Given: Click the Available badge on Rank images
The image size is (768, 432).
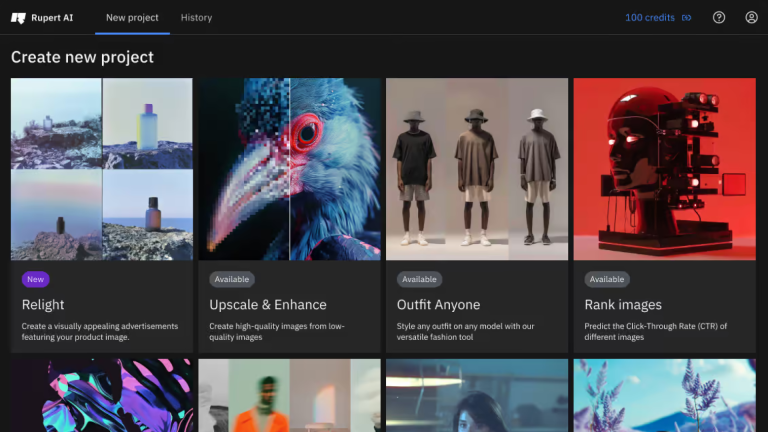Looking at the screenshot, I should [x=606, y=279].
